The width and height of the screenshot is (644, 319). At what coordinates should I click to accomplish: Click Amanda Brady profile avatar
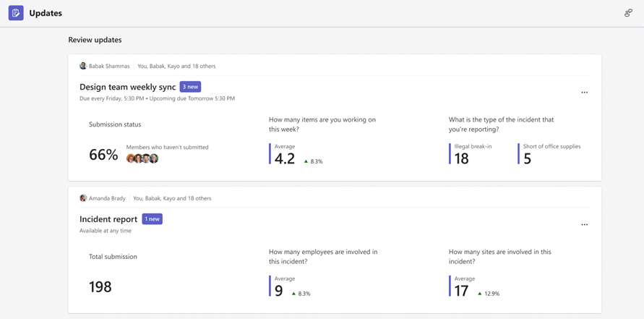click(83, 198)
